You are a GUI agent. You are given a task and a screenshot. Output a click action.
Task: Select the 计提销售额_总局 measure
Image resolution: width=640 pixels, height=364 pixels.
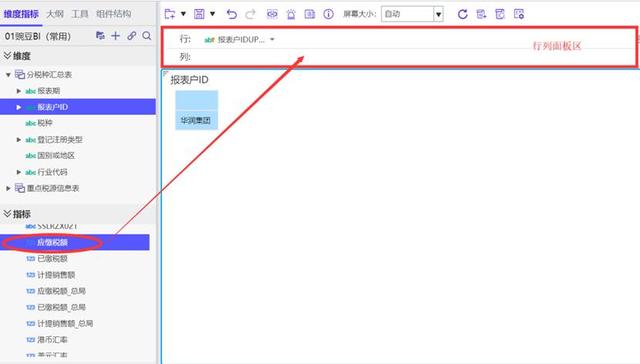pyautogui.click(x=65, y=324)
